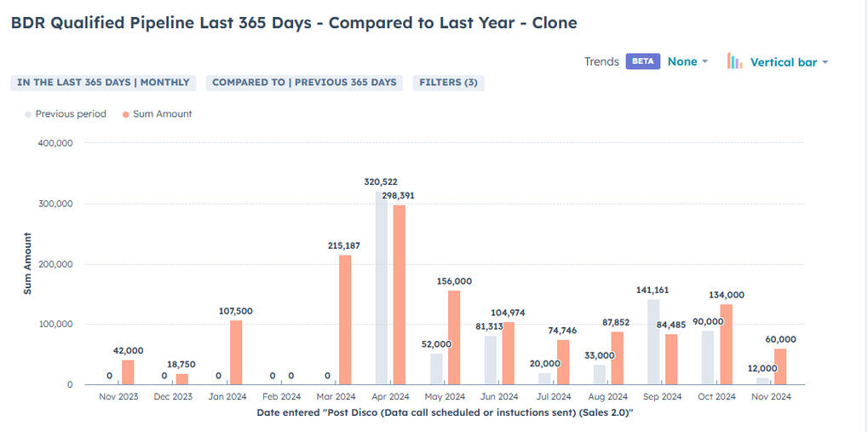The width and height of the screenshot is (868, 432).
Task: Click the vertical bar chart icon
Action: pos(734,61)
